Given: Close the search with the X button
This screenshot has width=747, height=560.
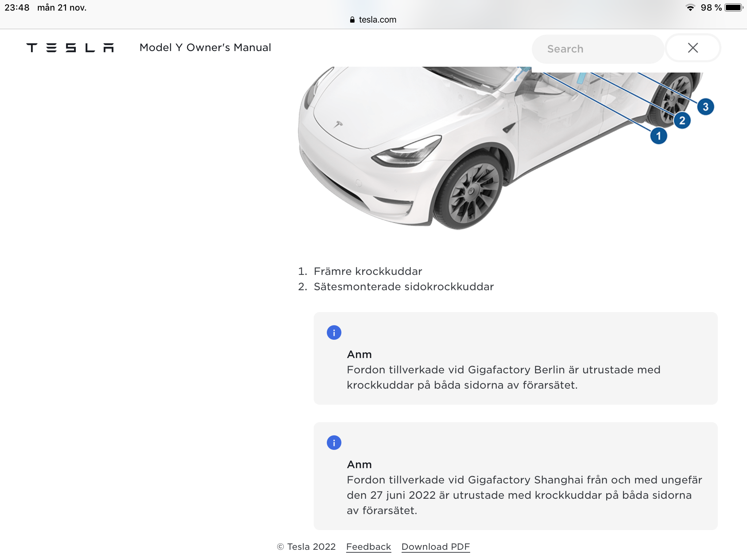Looking at the screenshot, I should [693, 48].
